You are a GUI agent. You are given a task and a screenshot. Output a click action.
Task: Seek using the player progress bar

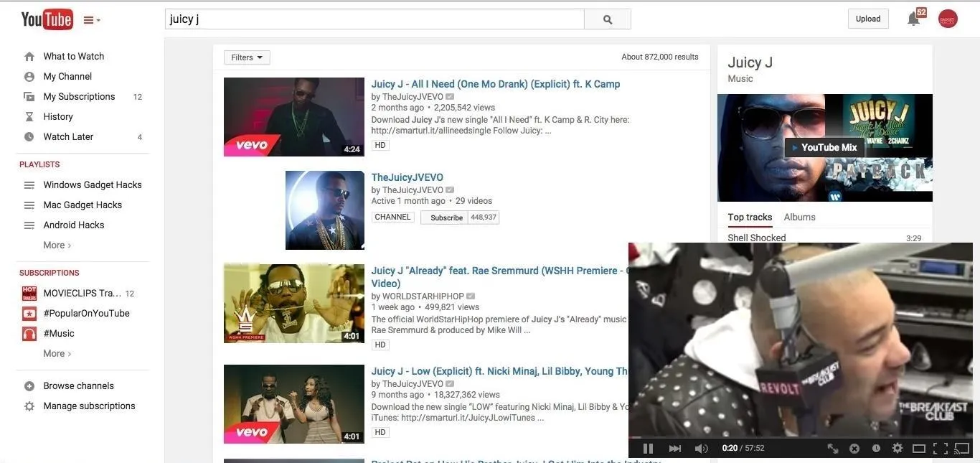801,437
